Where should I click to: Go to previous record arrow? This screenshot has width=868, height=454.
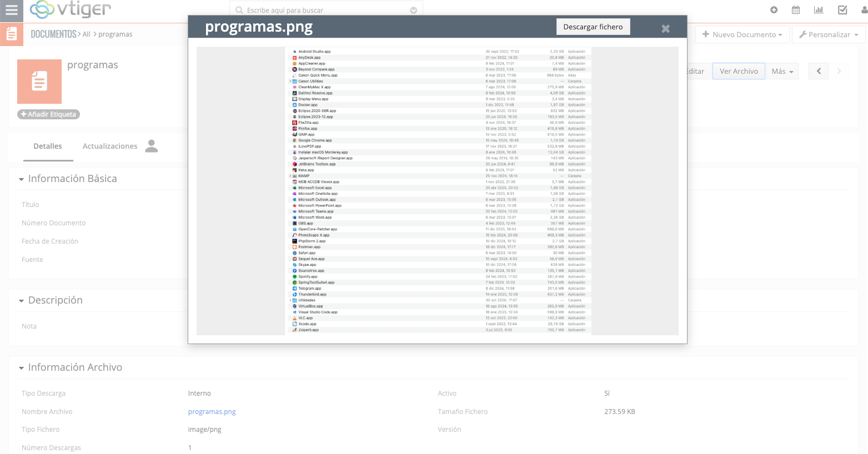[819, 71]
